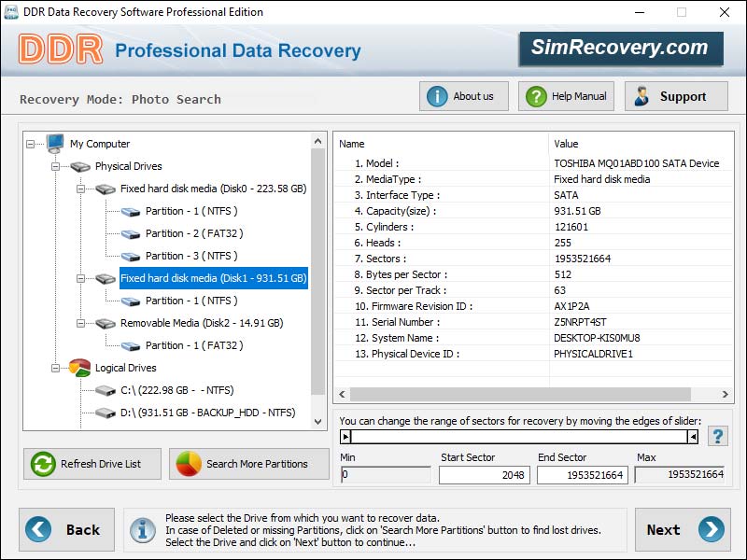
Task: Click the Support button
Action: tap(676, 96)
